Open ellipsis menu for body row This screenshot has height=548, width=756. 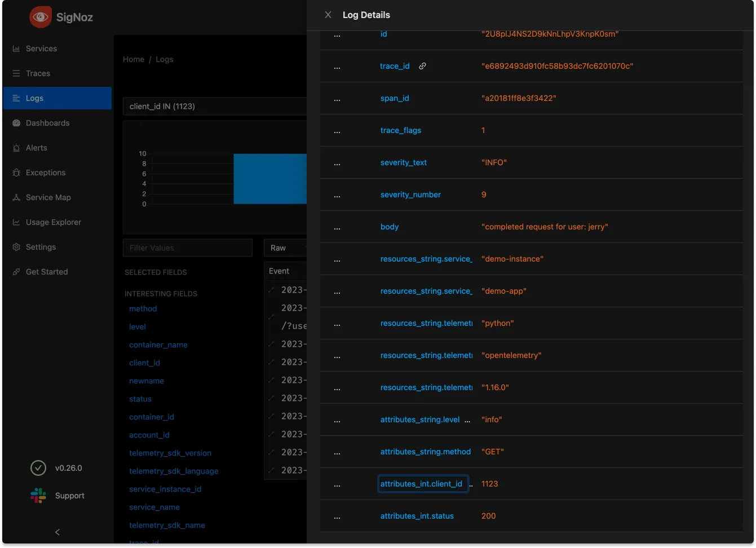pos(337,228)
